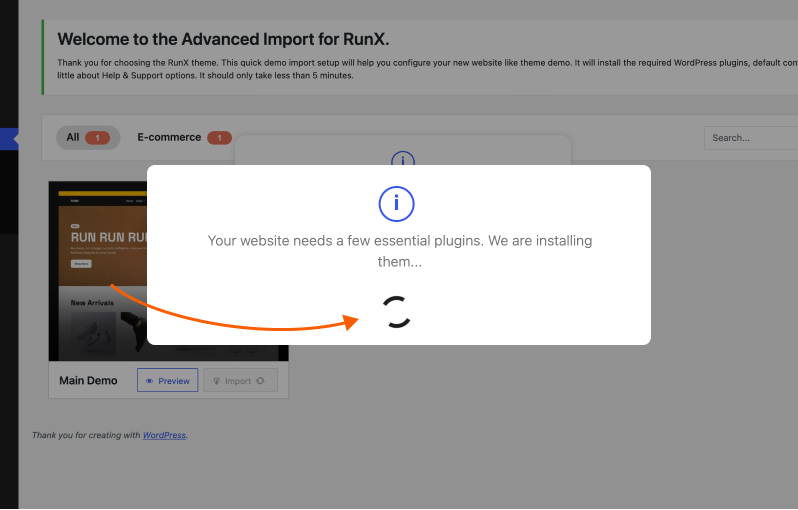798x510 pixels.
Task: Click the red count badge beside All
Action: click(97, 138)
